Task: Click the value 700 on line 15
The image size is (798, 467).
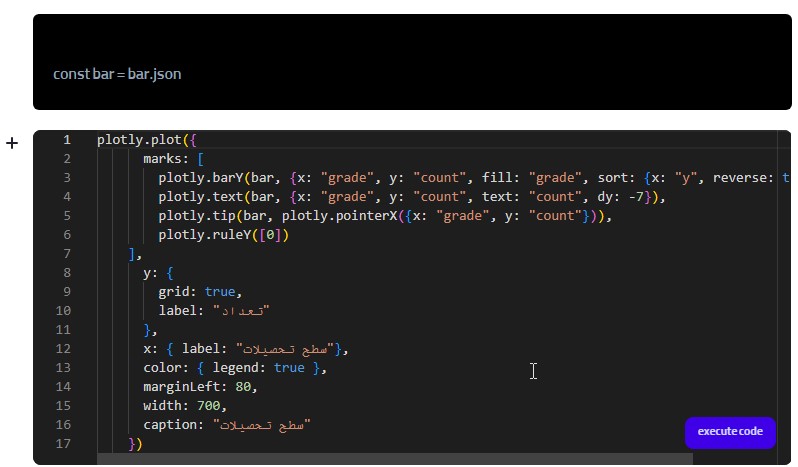Action: (x=209, y=406)
